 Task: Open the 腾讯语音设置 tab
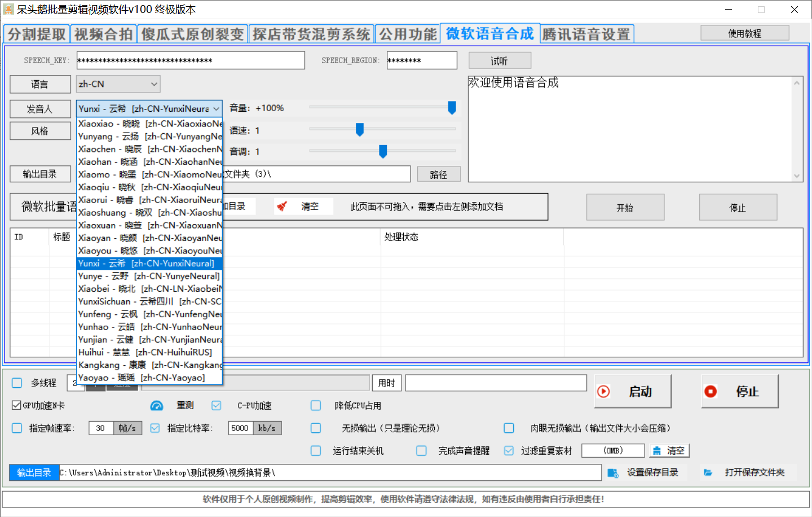(x=586, y=34)
